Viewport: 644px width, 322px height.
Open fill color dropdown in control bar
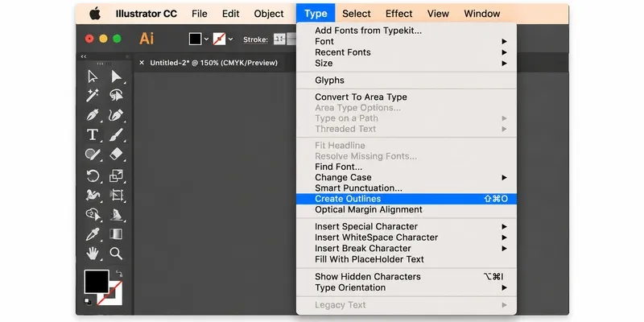206,39
